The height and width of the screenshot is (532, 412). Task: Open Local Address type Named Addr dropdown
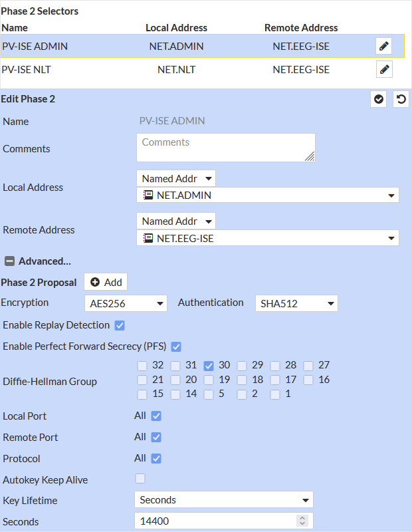pos(176,178)
